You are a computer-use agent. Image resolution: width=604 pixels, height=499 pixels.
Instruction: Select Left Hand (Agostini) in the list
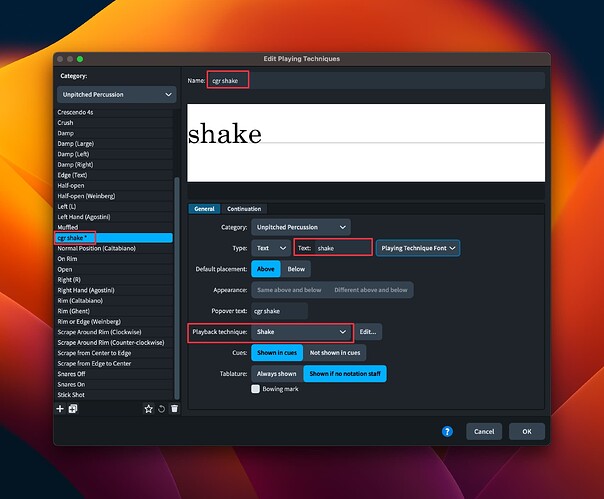114,217
